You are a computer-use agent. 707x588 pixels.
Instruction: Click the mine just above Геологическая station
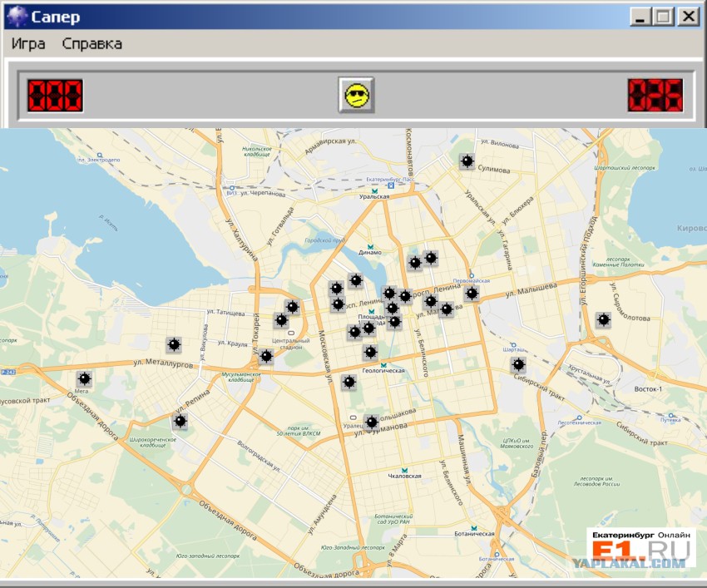coord(371,352)
